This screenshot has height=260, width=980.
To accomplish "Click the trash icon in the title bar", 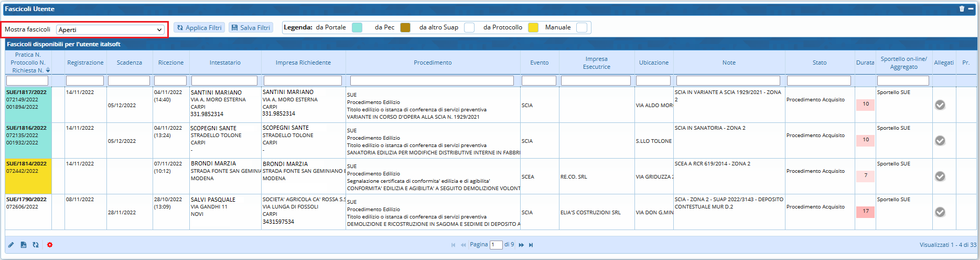I will pos(962,9).
